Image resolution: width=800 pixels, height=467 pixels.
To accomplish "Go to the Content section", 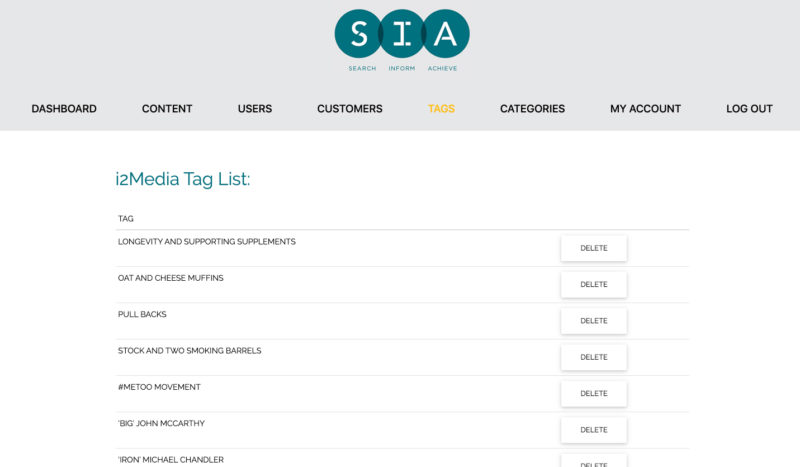I will click(167, 109).
